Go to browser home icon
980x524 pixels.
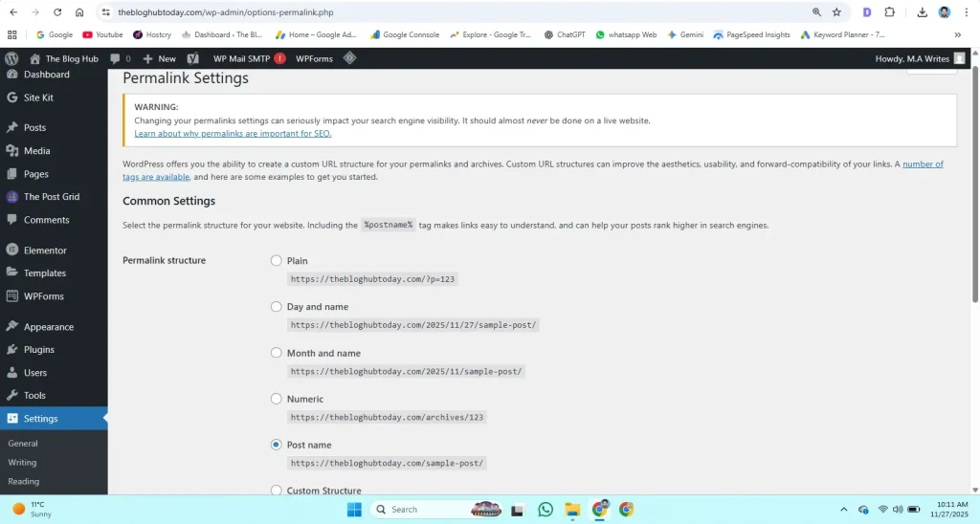coord(79,11)
